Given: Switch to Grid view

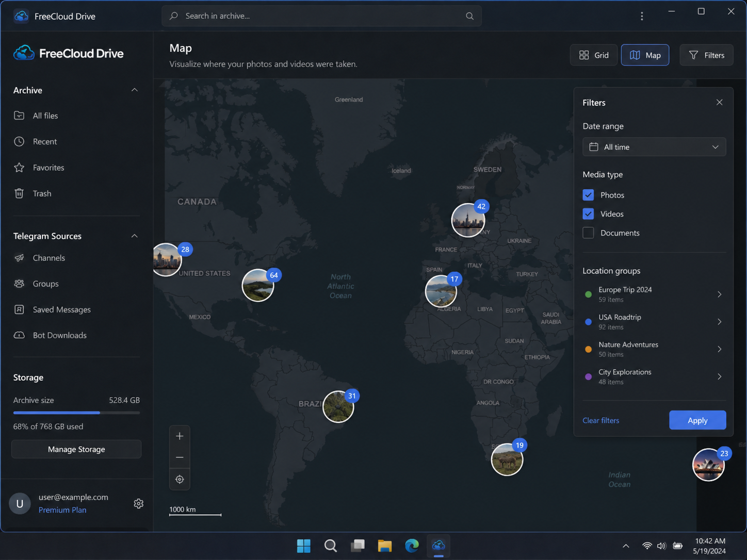Looking at the screenshot, I should tap(594, 55).
